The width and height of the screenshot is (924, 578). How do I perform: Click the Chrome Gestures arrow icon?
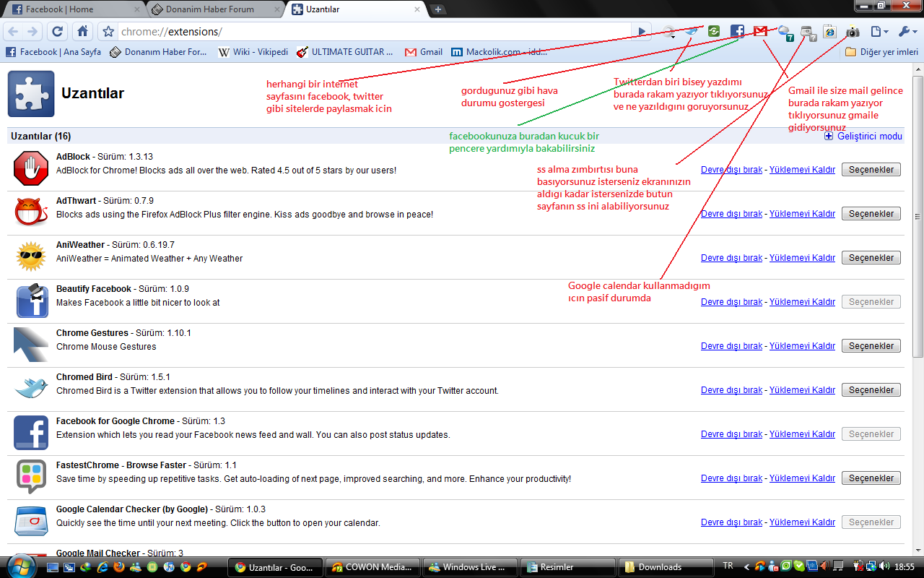point(31,345)
